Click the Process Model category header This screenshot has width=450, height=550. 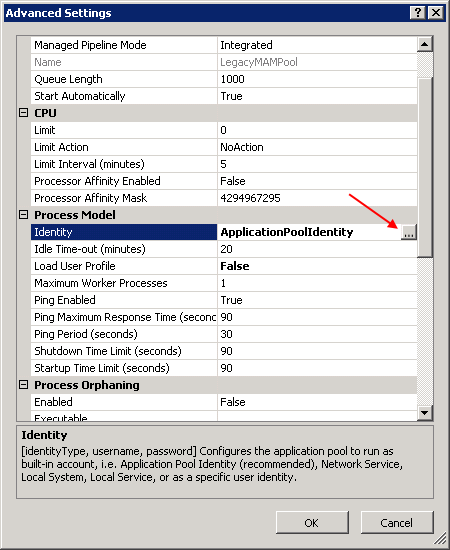(75, 215)
